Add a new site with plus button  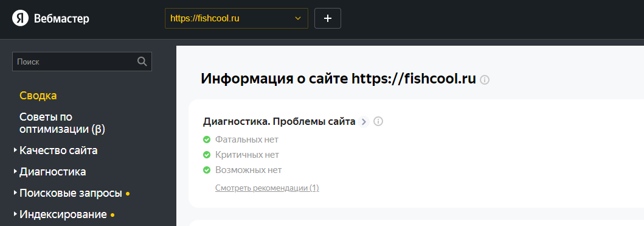(x=328, y=18)
